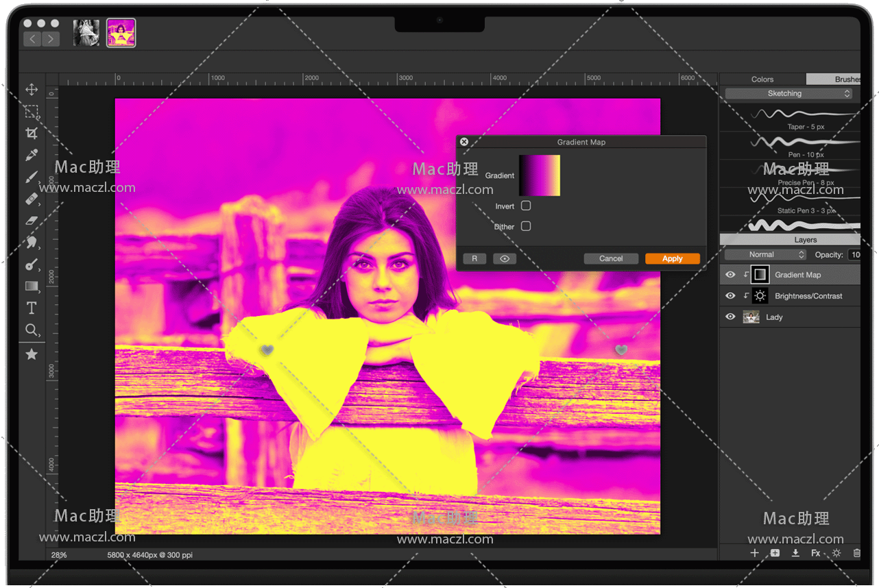Delete layer with trash icon
The image size is (879, 588).
[x=856, y=553]
